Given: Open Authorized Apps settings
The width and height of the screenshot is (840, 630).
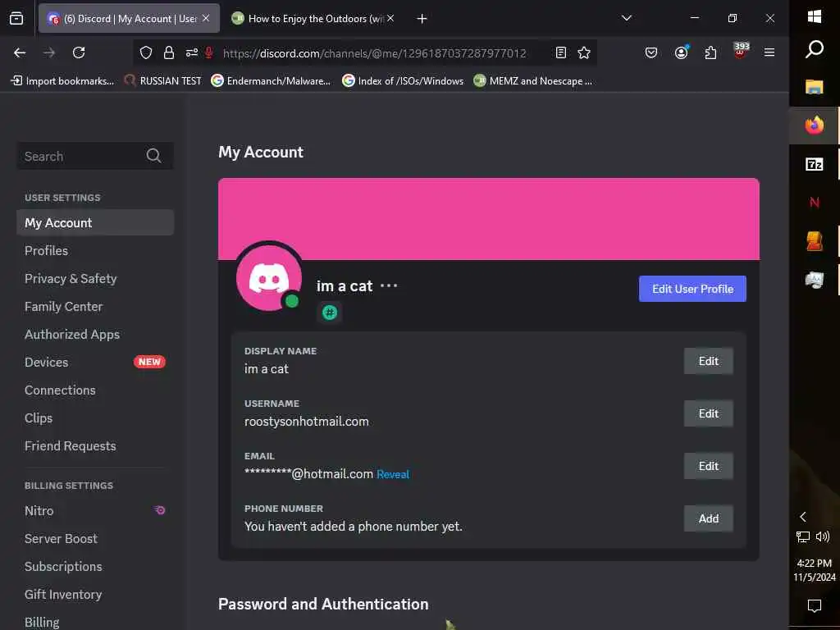Looking at the screenshot, I should [95, 335].
